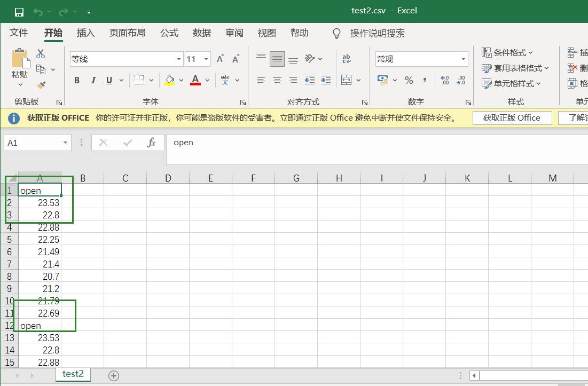
Task: Toggle wrap text in cell
Action: pos(347,59)
